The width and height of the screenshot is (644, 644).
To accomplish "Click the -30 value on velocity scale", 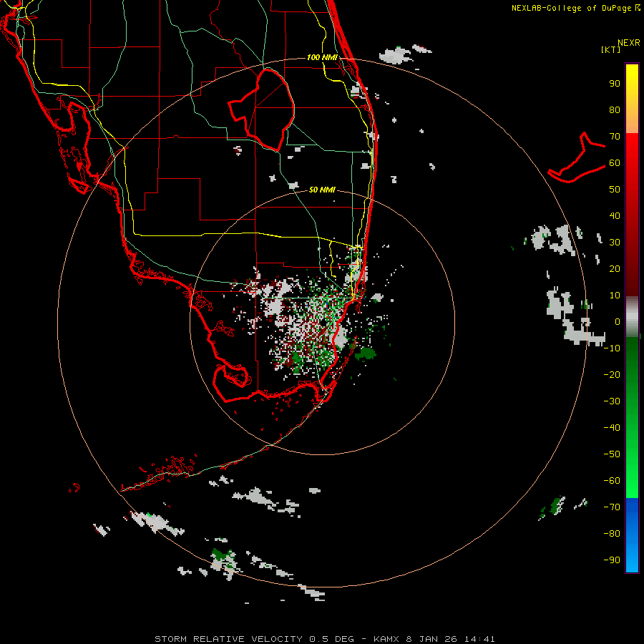I will tap(612, 401).
